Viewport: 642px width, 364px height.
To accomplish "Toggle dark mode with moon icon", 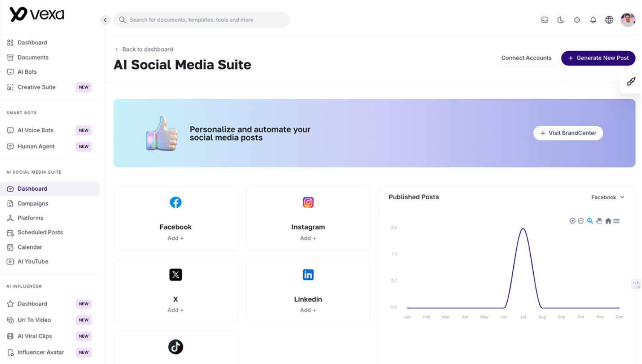I will click(561, 20).
